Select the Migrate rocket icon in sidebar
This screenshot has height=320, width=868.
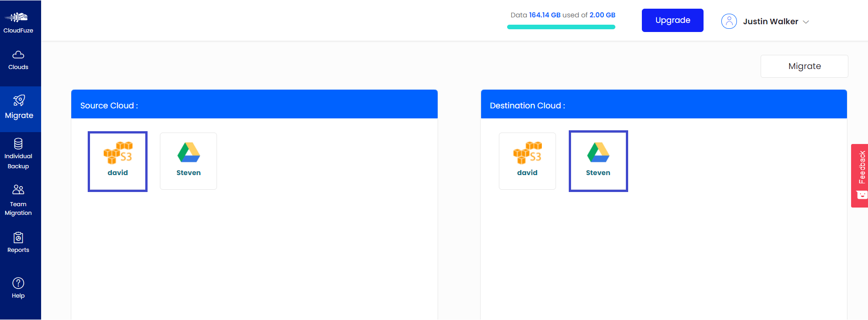(x=19, y=101)
